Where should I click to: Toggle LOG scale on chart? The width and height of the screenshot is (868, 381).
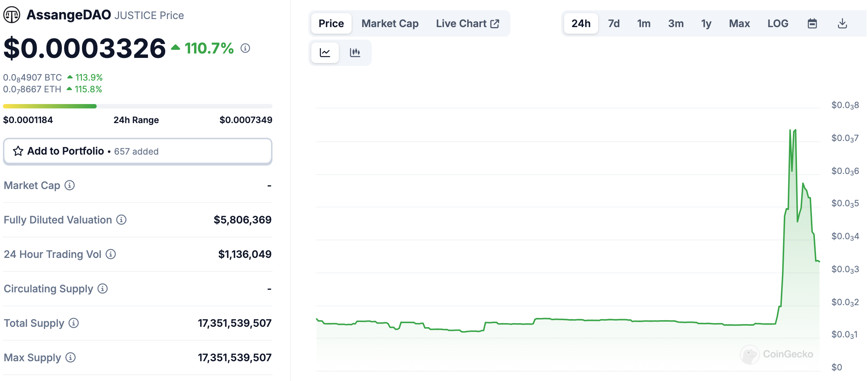pyautogui.click(x=778, y=23)
